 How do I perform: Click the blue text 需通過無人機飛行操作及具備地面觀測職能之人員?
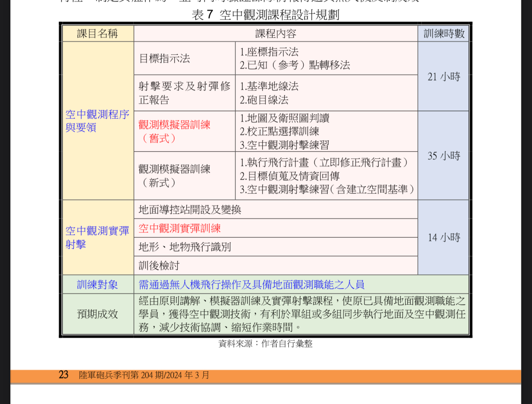point(251,285)
